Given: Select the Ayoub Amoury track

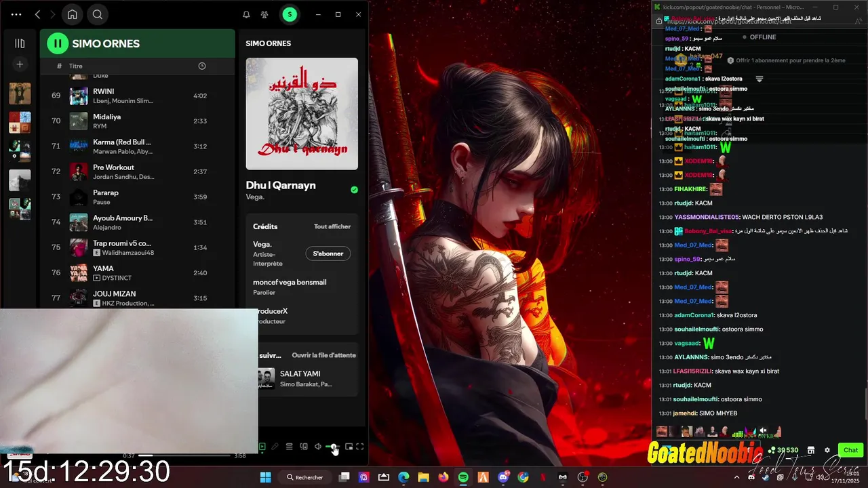Looking at the screenshot, I should 138,222.
